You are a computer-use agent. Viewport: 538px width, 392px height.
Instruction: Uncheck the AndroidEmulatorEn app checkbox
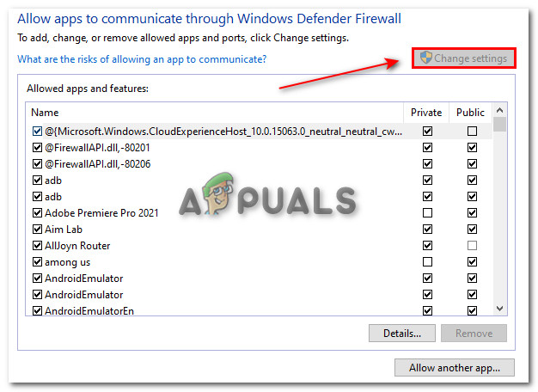tap(37, 310)
